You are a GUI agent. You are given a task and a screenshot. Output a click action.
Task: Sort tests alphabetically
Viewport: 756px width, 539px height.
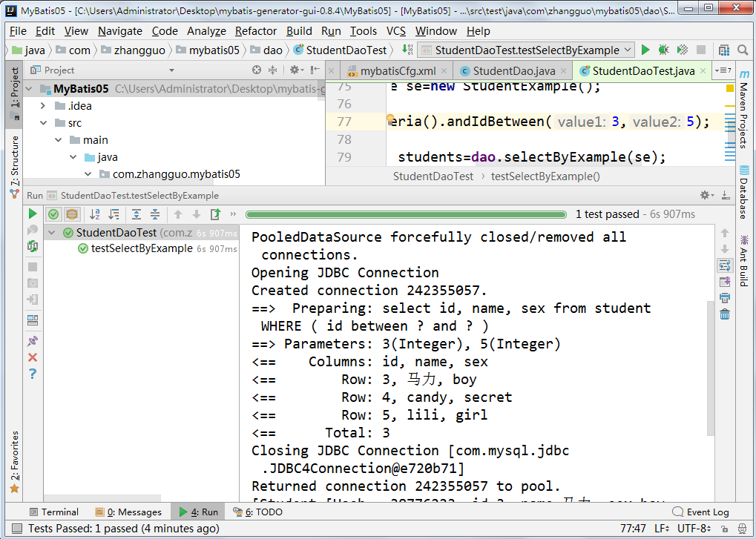click(95, 214)
